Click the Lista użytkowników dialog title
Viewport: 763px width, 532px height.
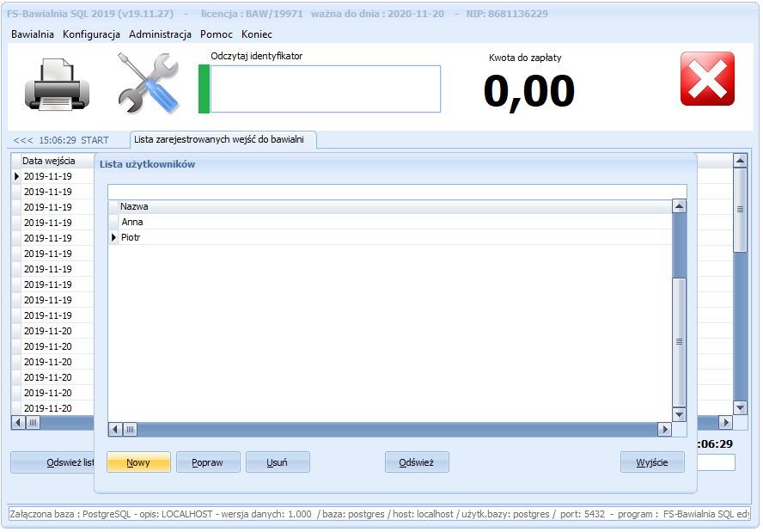pos(148,164)
